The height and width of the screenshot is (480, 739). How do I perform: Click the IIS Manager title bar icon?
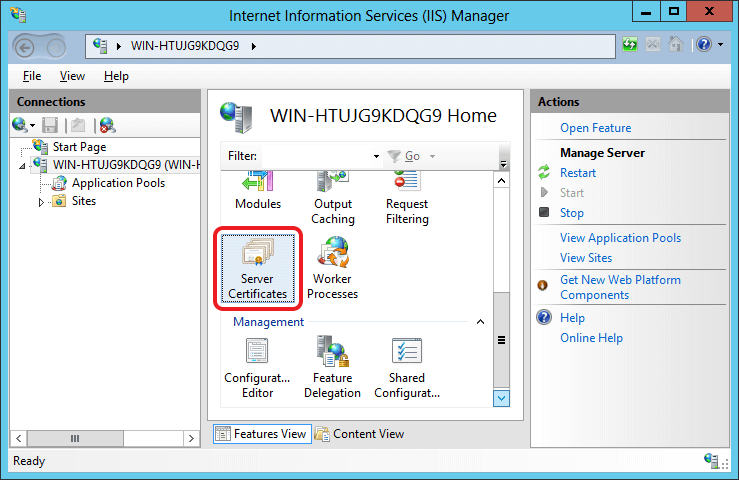(18, 15)
